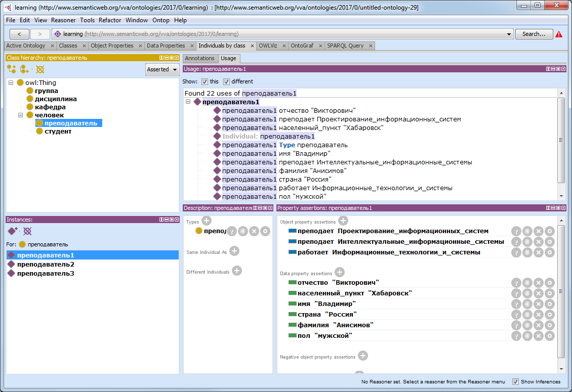Click the red warning triangle icon

click(x=559, y=34)
